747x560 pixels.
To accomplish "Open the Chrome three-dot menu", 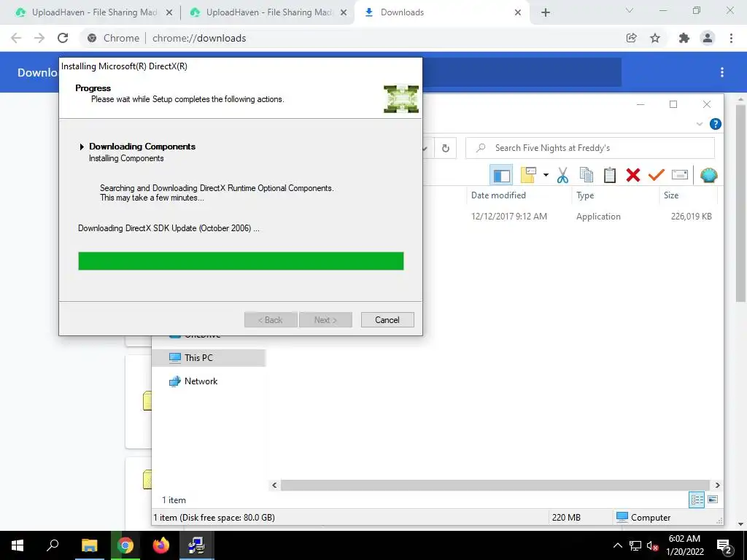I will 731,38.
